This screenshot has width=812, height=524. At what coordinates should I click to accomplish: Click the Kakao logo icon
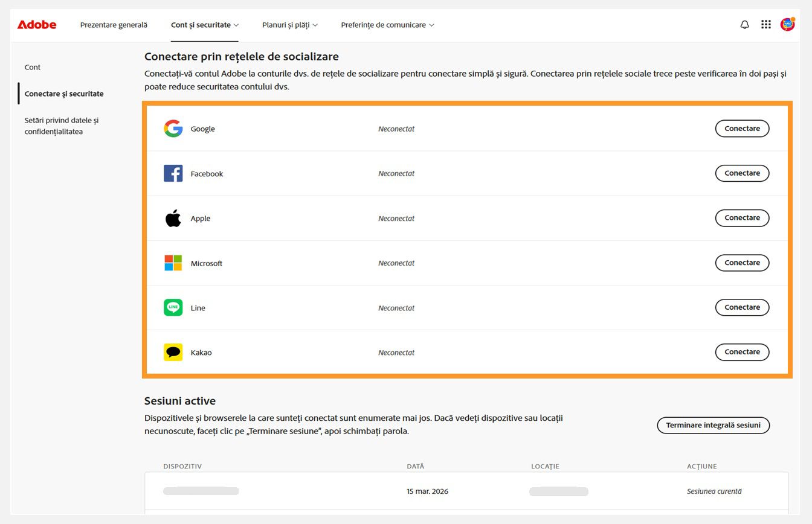[x=173, y=352]
